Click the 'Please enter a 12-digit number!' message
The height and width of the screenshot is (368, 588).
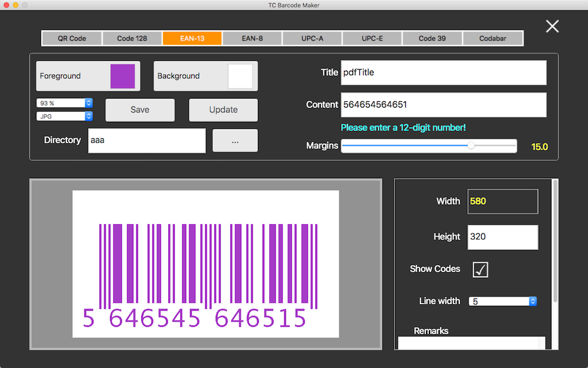[403, 128]
